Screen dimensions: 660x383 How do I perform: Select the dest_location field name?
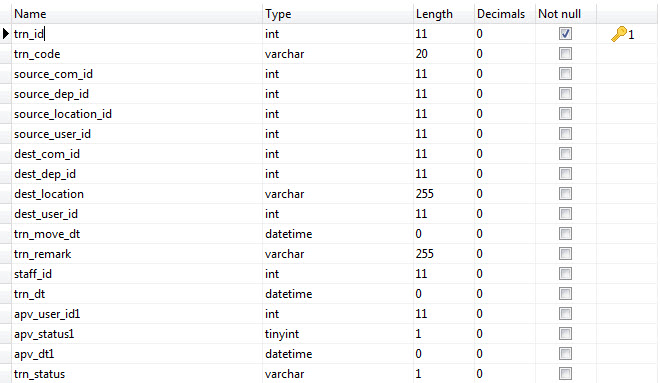pyautogui.click(x=137, y=194)
